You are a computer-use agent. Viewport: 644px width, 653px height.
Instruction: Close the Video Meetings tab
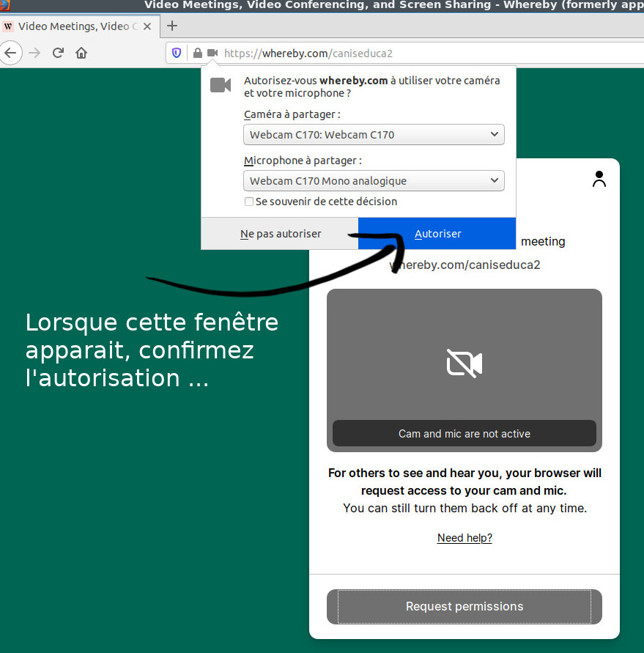(x=147, y=26)
